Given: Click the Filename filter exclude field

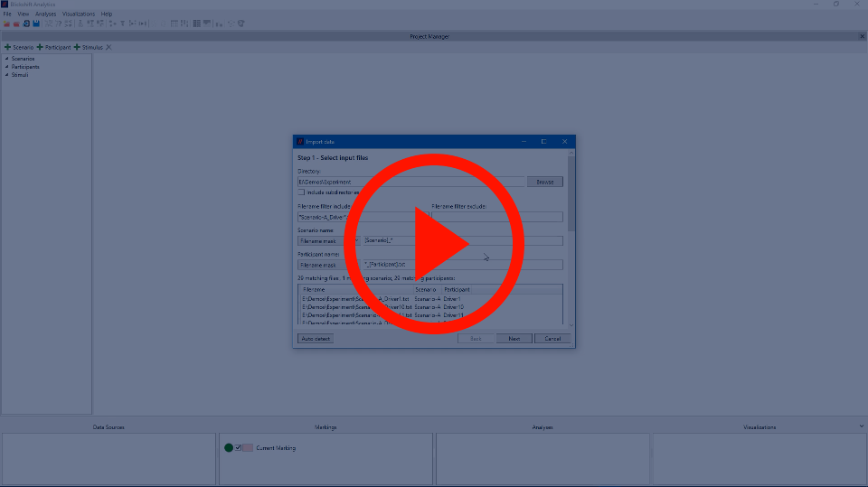Looking at the screenshot, I should (497, 217).
